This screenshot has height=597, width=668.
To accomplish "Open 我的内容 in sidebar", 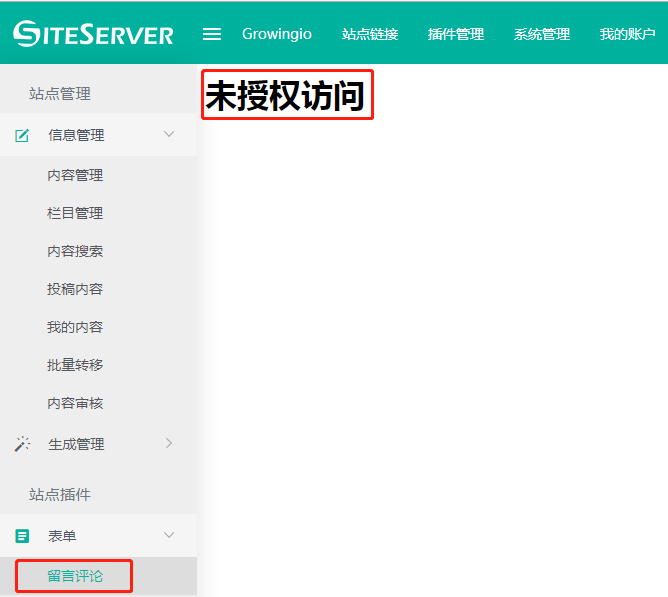I will pyautogui.click(x=75, y=327).
